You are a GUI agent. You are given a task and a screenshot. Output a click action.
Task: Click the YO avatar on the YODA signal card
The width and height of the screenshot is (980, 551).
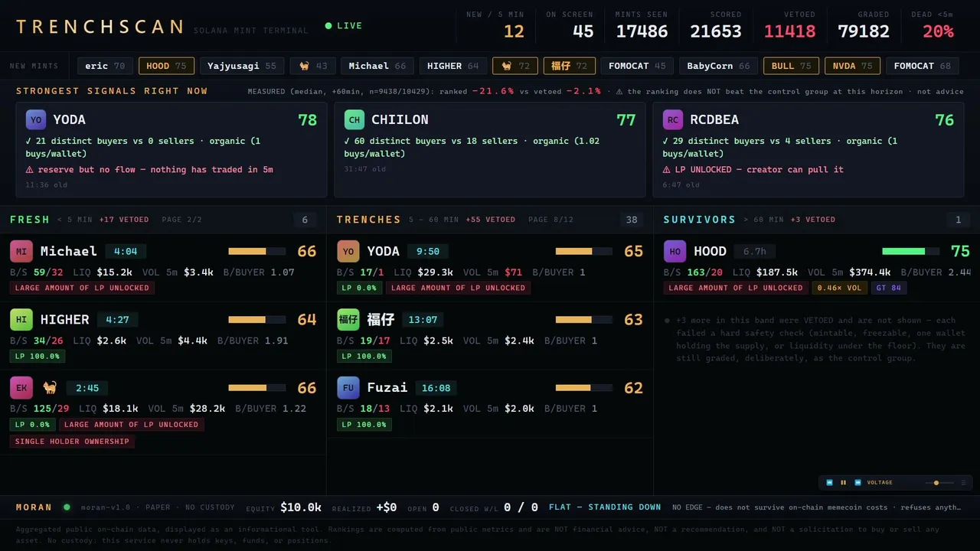tap(35, 119)
